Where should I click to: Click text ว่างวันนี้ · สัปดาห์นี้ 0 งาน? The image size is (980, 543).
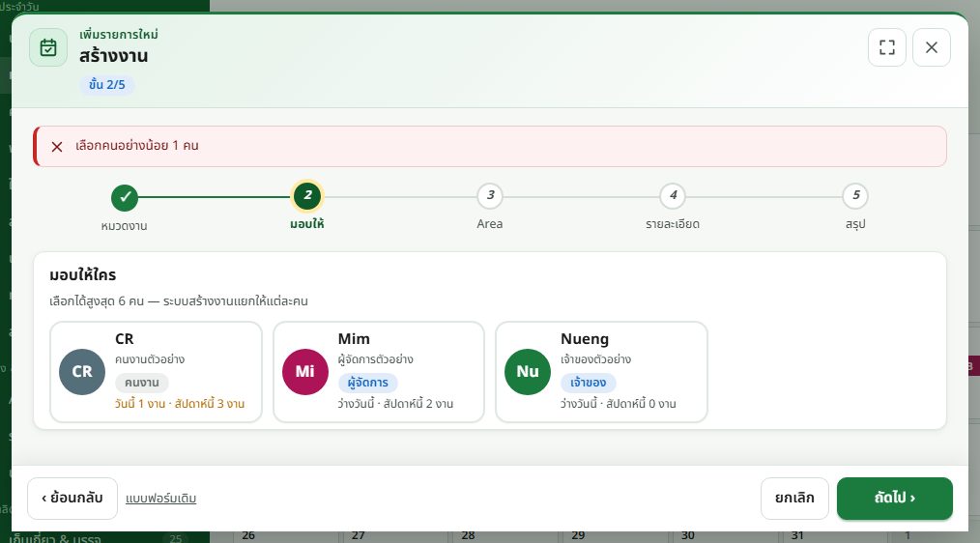tap(619, 404)
